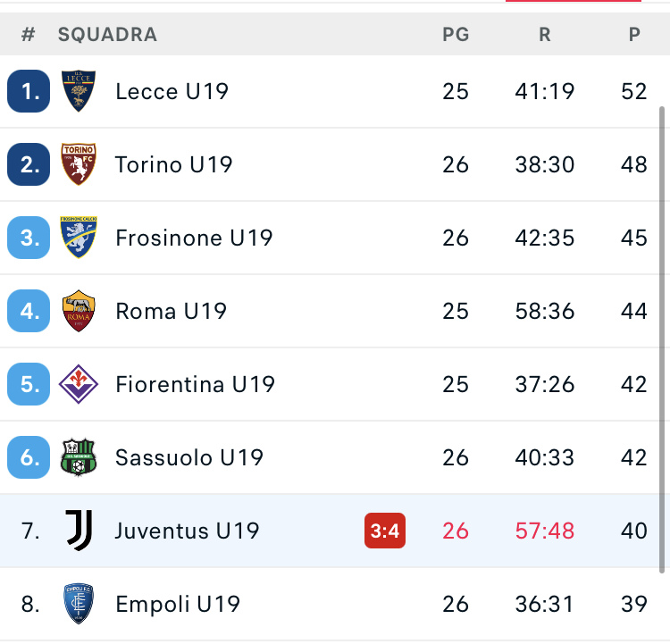Click the R goals column header
The height and width of the screenshot is (644, 670).
coord(544,35)
